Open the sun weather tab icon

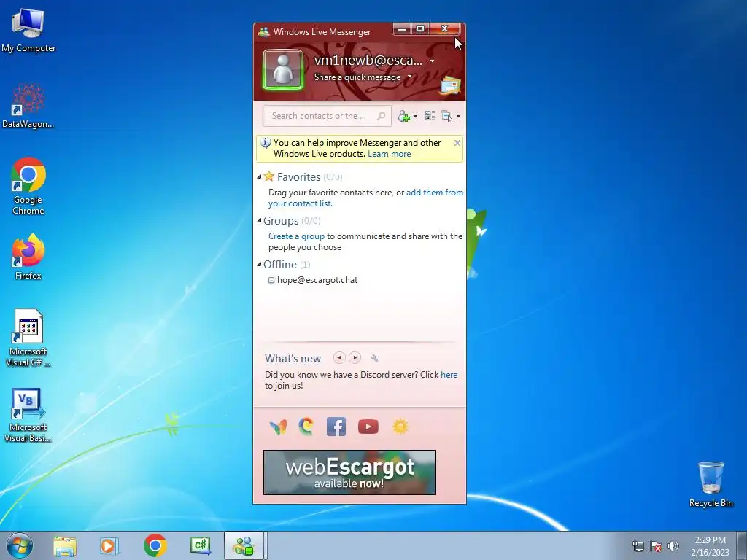pos(400,427)
